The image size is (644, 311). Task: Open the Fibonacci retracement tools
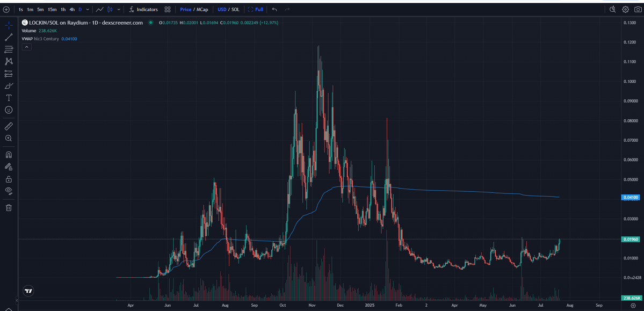(8, 49)
